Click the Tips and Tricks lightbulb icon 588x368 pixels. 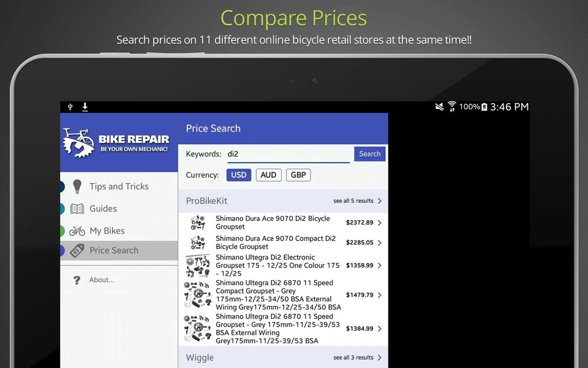point(77,186)
